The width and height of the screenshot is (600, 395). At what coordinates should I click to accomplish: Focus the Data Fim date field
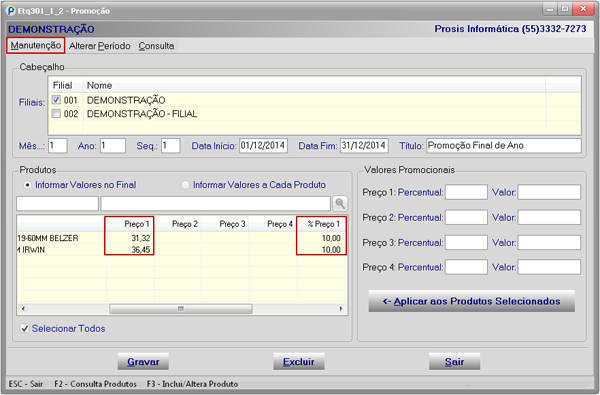[364, 146]
